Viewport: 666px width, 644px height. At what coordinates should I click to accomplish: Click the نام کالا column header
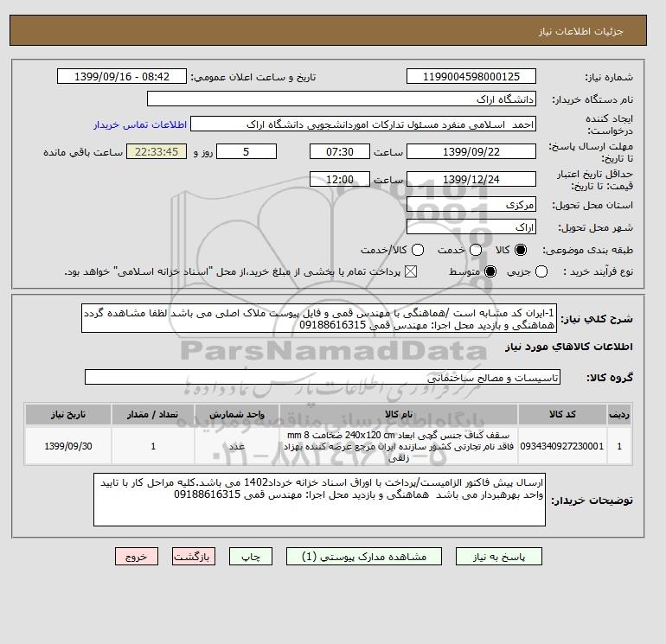click(399, 414)
